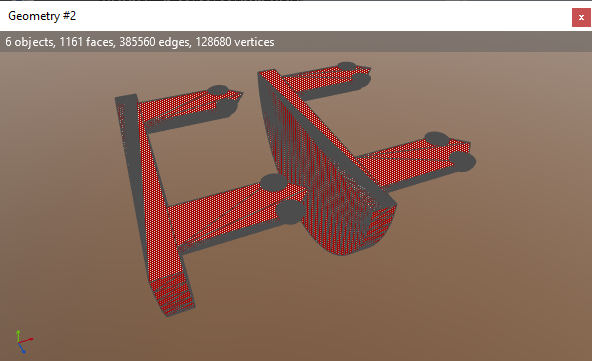Screen dimensions: 592x361
Task: Close the Geometry #2 window
Action: (581, 17)
